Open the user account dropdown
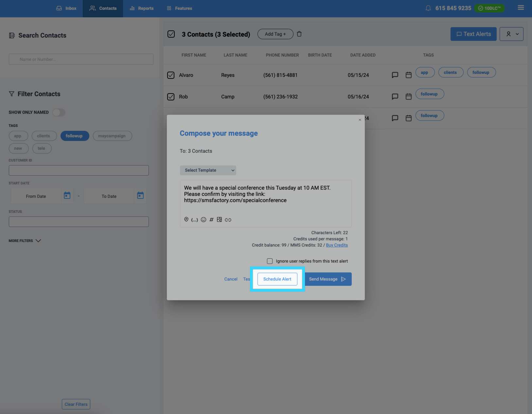The height and width of the screenshot is (414, 532). point(511,34)
